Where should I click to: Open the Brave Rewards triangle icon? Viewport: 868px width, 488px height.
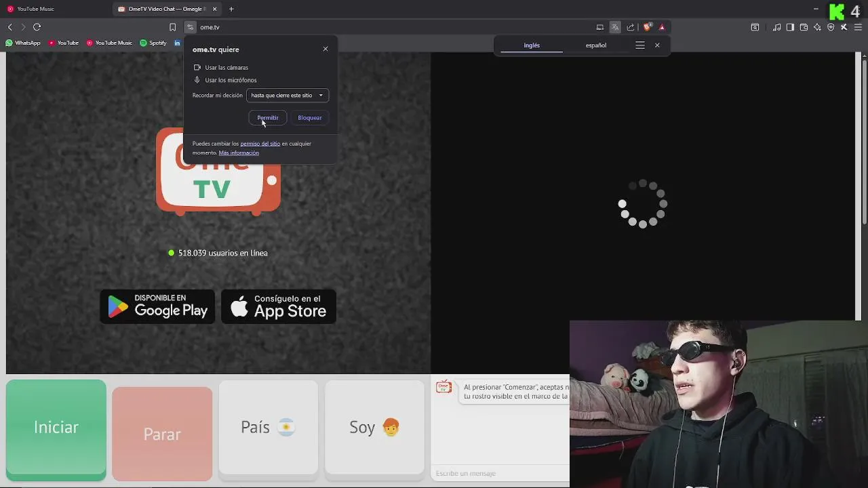point(662,27)
